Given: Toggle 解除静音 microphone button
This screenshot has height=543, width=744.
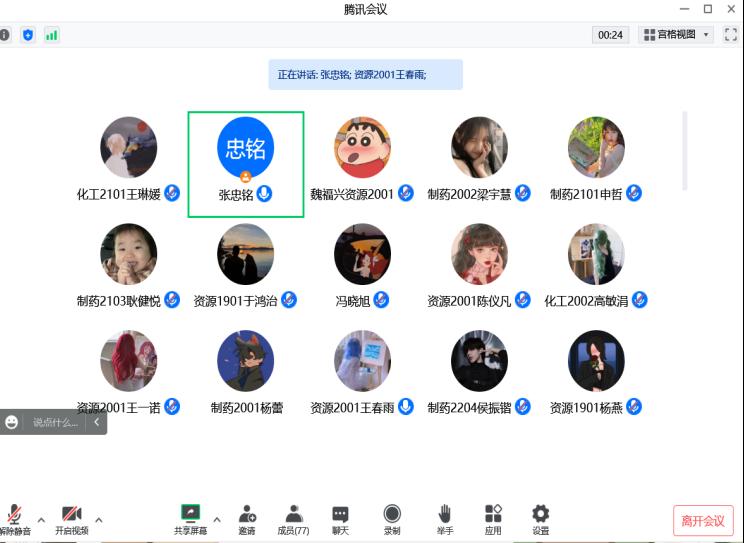Looking at the screenshot, I should (x=15, y=514).
